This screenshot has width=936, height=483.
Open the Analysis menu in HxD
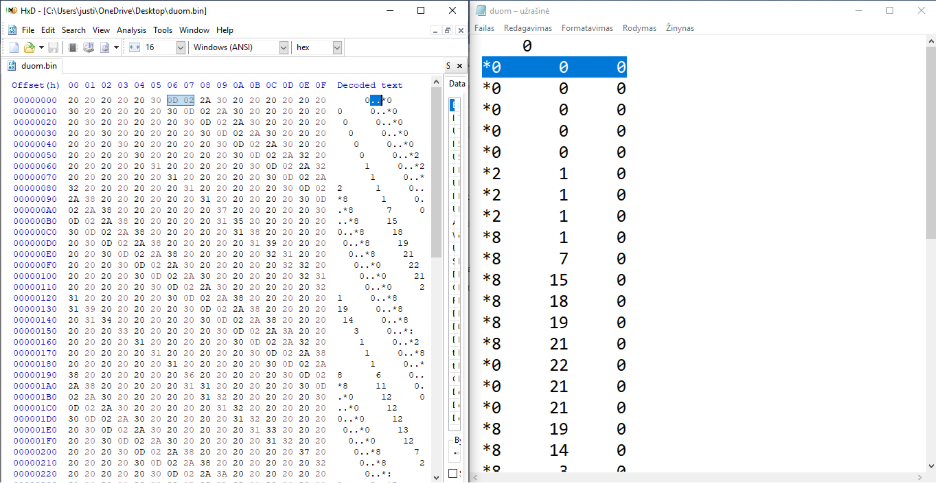(131, 30)
